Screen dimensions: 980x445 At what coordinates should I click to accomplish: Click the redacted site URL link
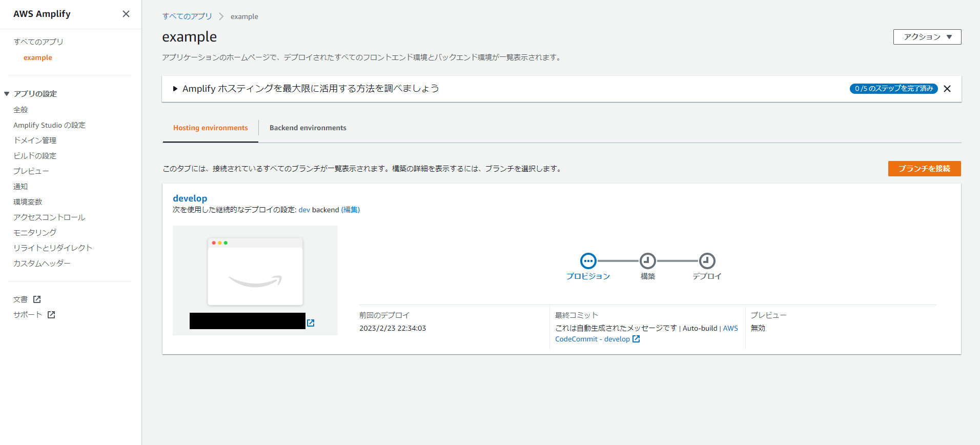tap(248, 321)
